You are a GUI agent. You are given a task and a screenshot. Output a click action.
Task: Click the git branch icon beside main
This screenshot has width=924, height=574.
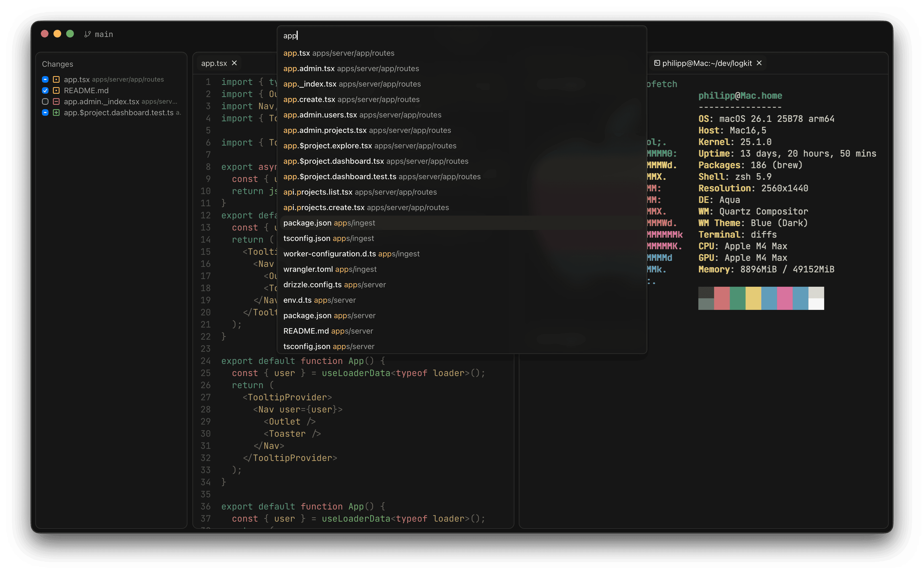tap(88, 34)
